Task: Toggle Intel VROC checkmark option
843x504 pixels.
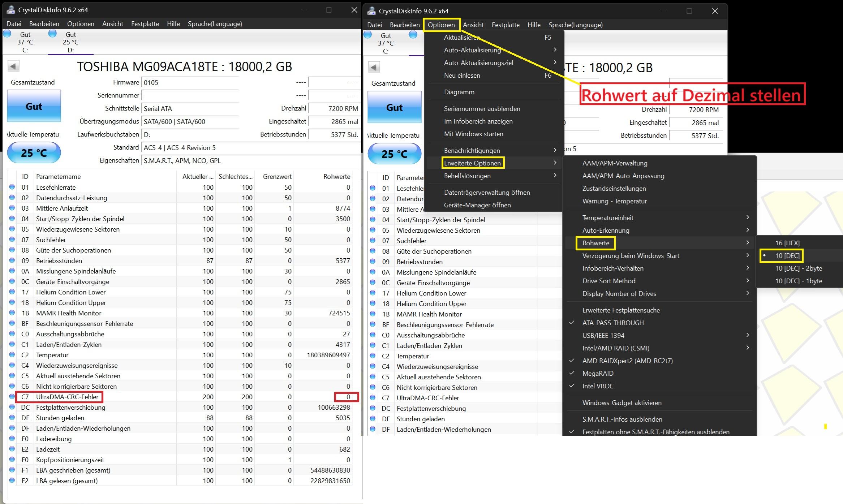Action: pyautogui.click(x=598, y=386)
